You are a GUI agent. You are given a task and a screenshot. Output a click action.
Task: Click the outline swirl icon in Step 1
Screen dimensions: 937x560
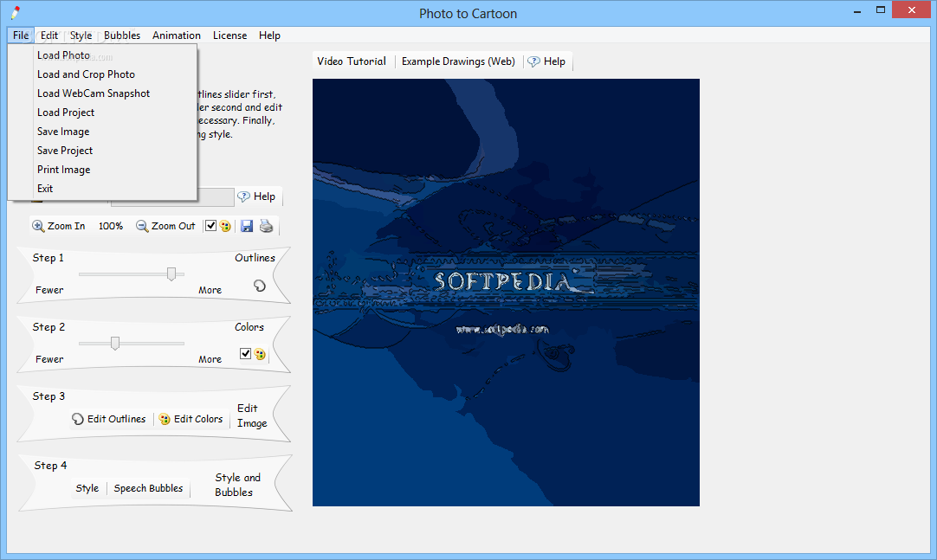click(259, 286)
